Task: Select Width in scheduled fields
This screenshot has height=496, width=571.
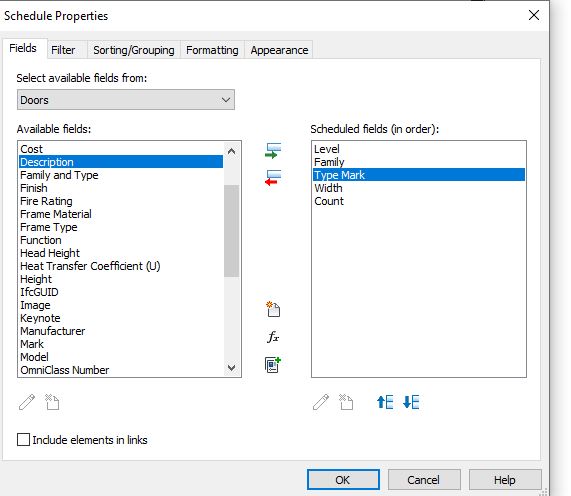Action: (x=419, y=188)
